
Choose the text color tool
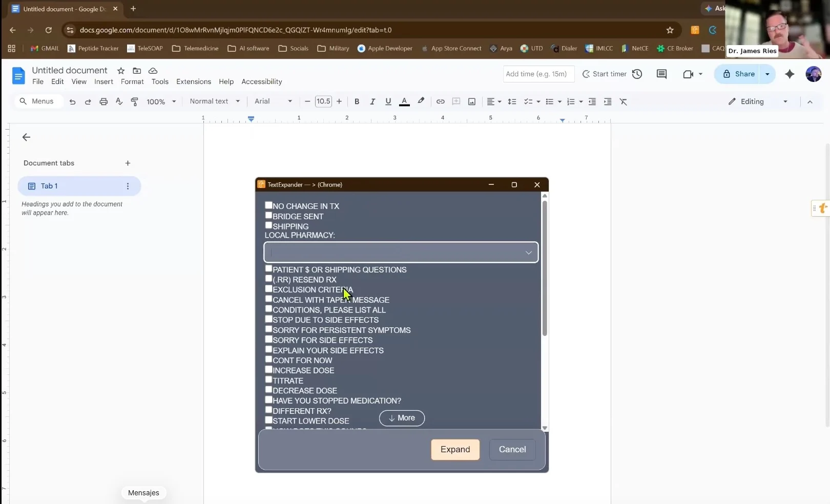(404, 101)
